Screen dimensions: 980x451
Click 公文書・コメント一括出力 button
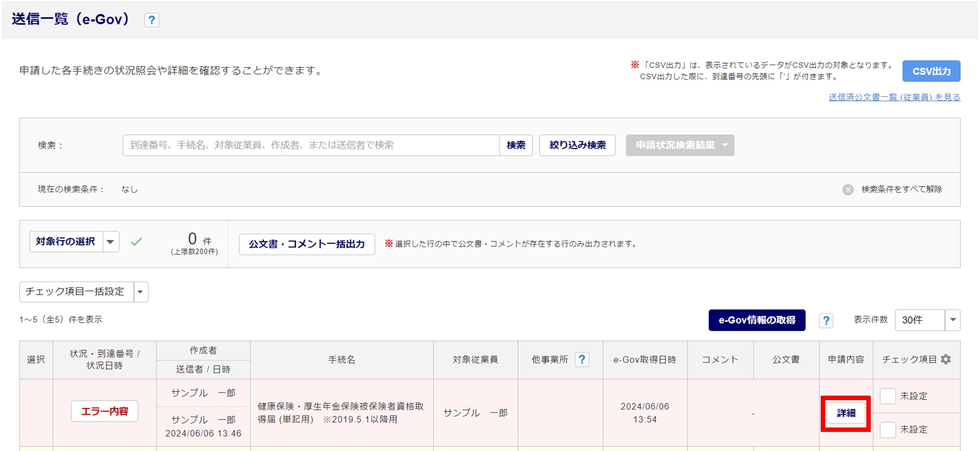tap(307, 244)
